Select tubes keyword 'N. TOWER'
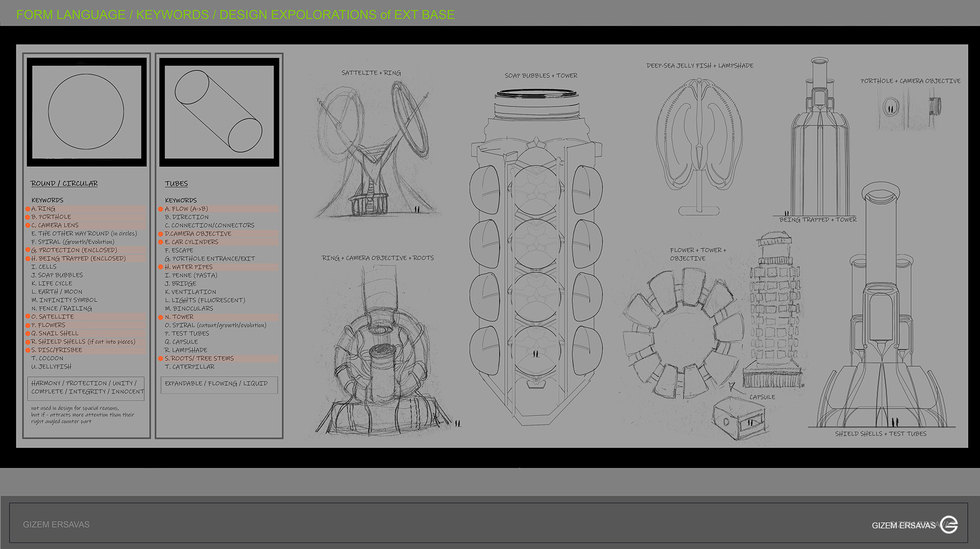Image resolution: width=980 pixels, height=549 pixels. pyautogui.click(x=179, y=317)
